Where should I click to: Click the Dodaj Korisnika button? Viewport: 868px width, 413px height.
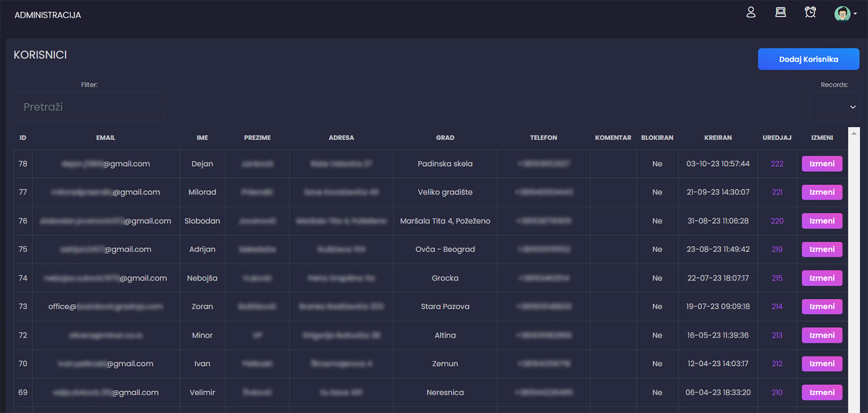[x=808, y=59]
